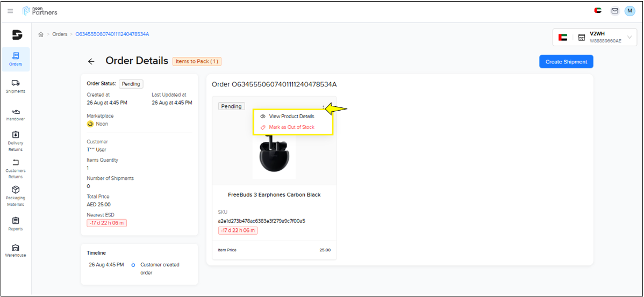Select the SKU value a2e1d273b478ac6383e3f279a9c7f00a5
This screenshot has height=297, width=644.
[x=261, y=221]
